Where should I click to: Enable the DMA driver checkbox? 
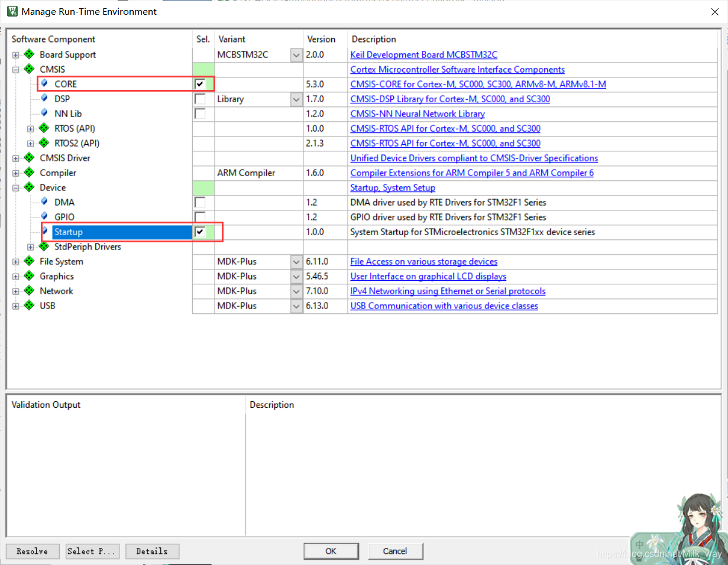[200, 202]
